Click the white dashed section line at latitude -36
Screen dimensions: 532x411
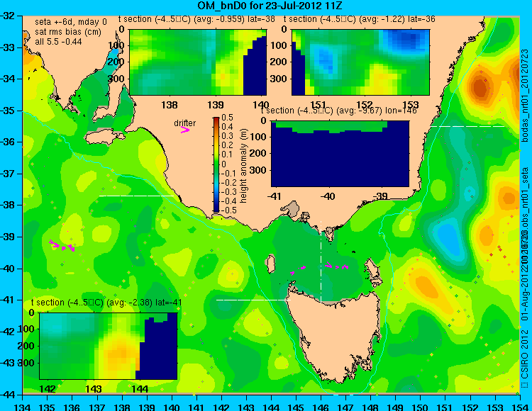[467, 126]
